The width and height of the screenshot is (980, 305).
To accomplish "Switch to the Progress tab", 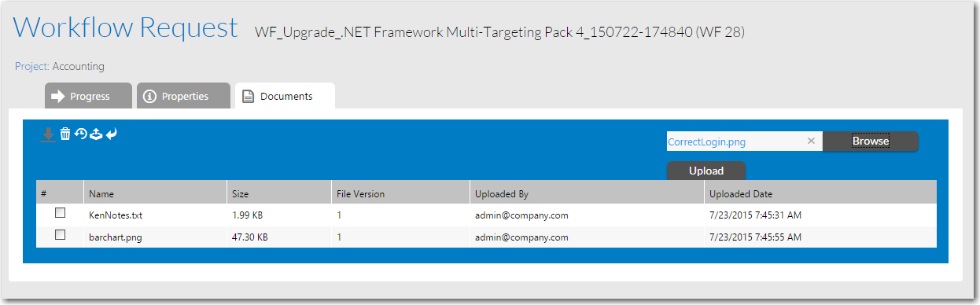I will (x=88, y=96).
